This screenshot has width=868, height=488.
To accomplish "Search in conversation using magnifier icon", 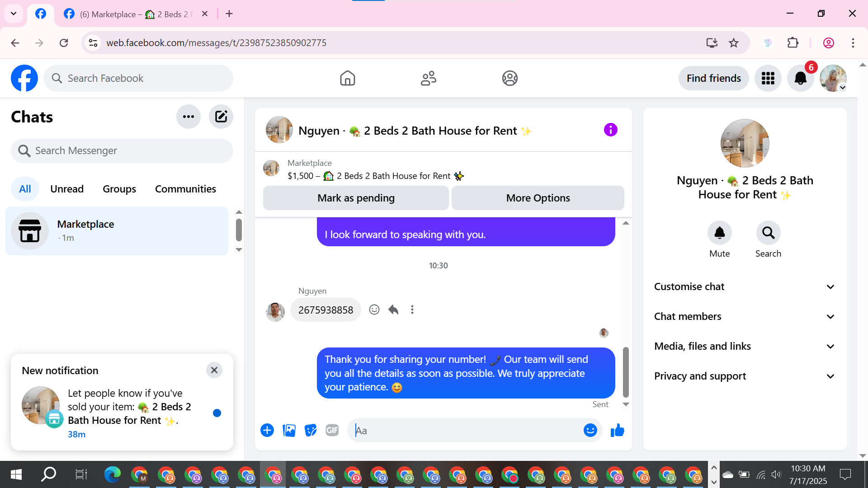I will coord(768,233).
